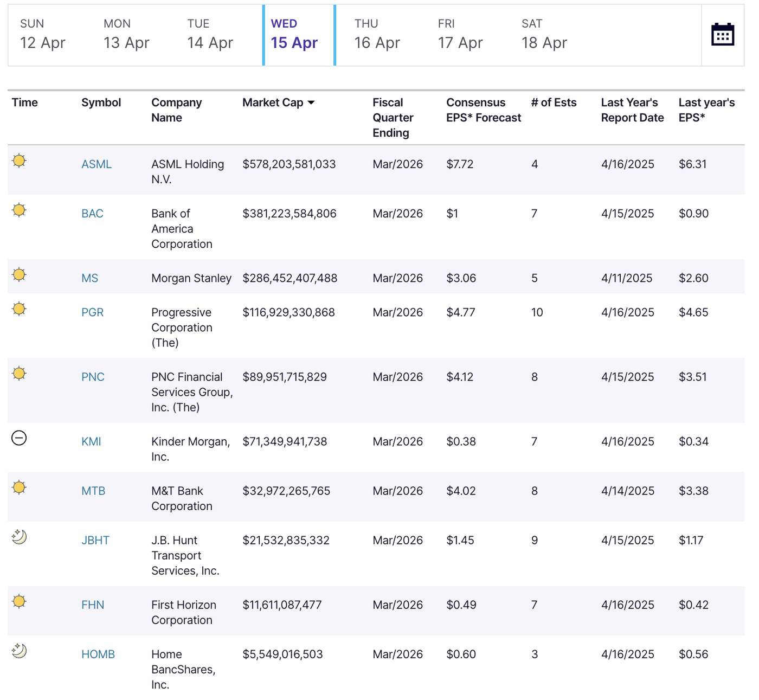Click the pre-market sun icon for ASML
The image size is (759, 700).
click(19, 160)
